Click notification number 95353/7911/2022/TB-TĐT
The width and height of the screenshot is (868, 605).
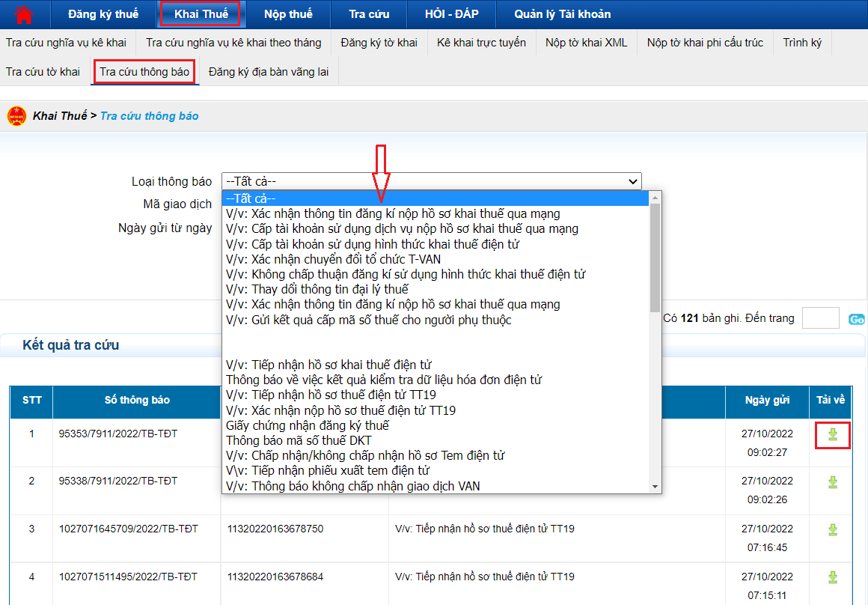118,434
